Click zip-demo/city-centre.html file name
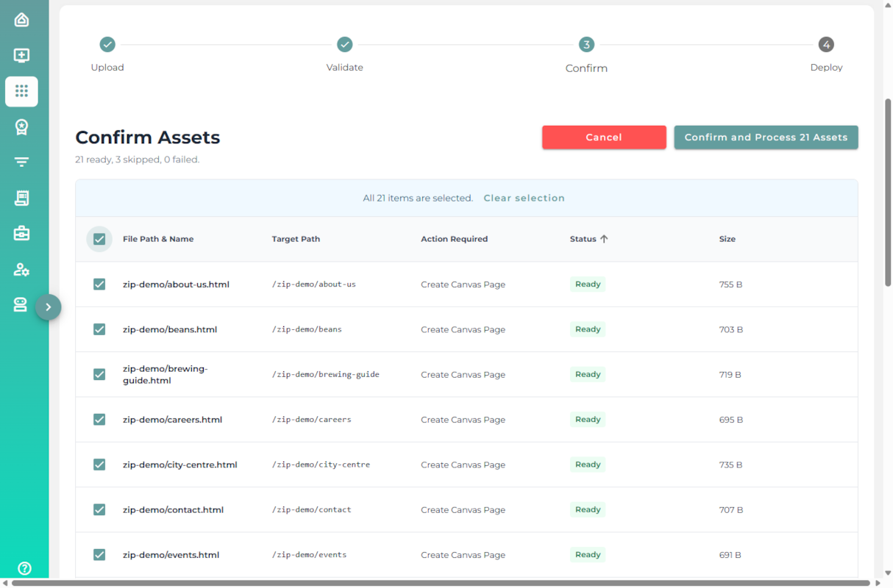Viewport: 893px width, 588px height. point(179,465)
